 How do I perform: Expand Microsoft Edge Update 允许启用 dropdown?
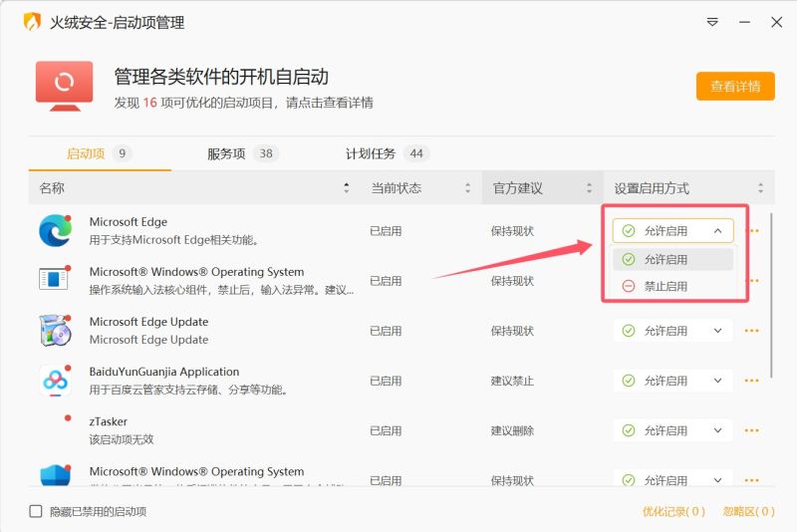pyautogui.click(x=673, y=331)
